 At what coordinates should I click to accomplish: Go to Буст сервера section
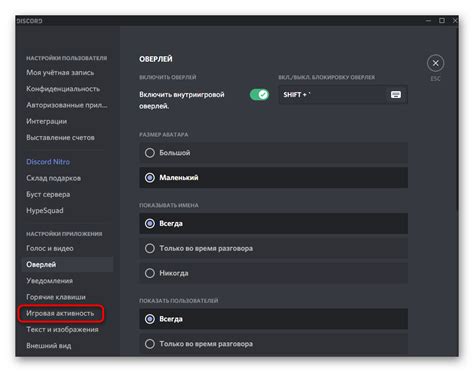48,194
